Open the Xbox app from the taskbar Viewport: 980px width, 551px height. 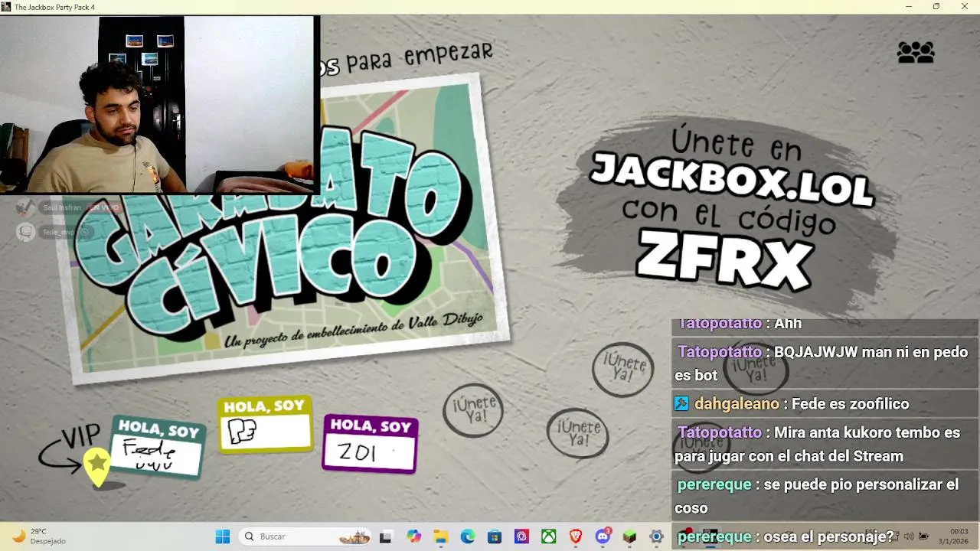[549, 536]
